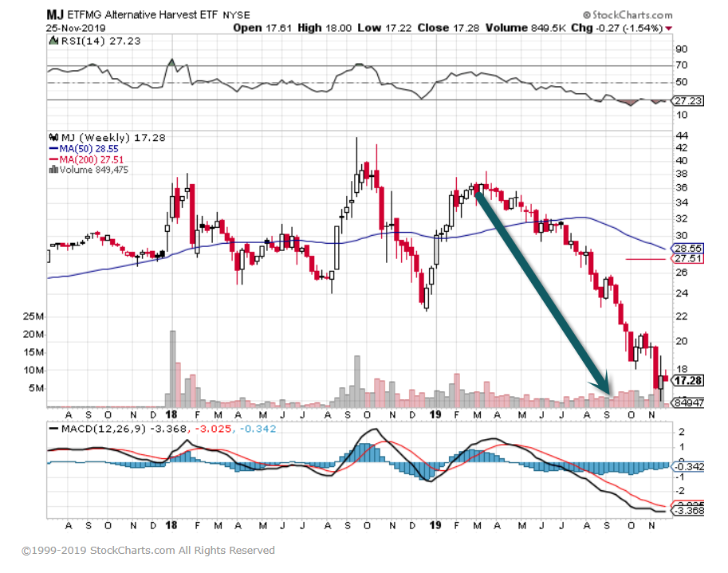Click the Volume 849,475 legend text
This screenshot has width=728, height=573.
(94, 170)
